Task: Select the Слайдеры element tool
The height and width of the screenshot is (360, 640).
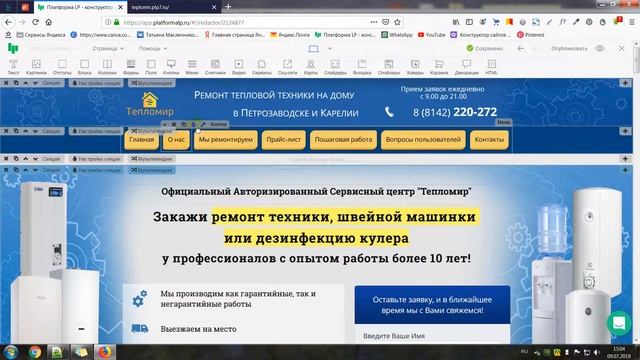Action: [x=335, y=67]
